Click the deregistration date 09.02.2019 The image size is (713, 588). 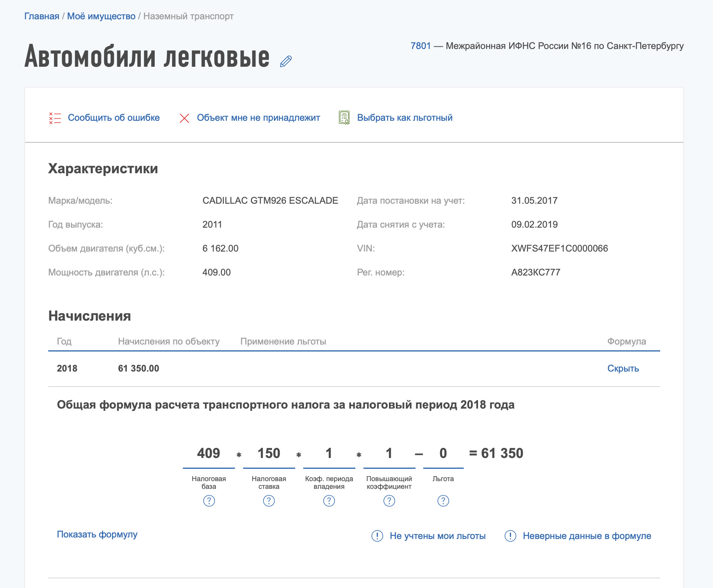tap(534, 225)
